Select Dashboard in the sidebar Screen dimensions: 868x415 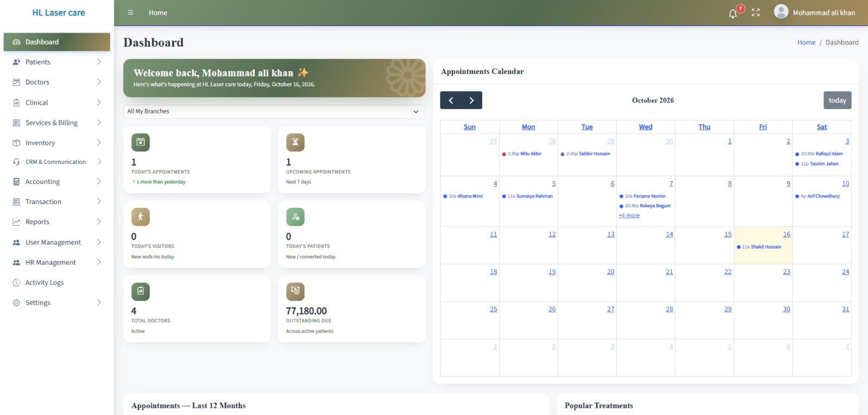(57, 42)
